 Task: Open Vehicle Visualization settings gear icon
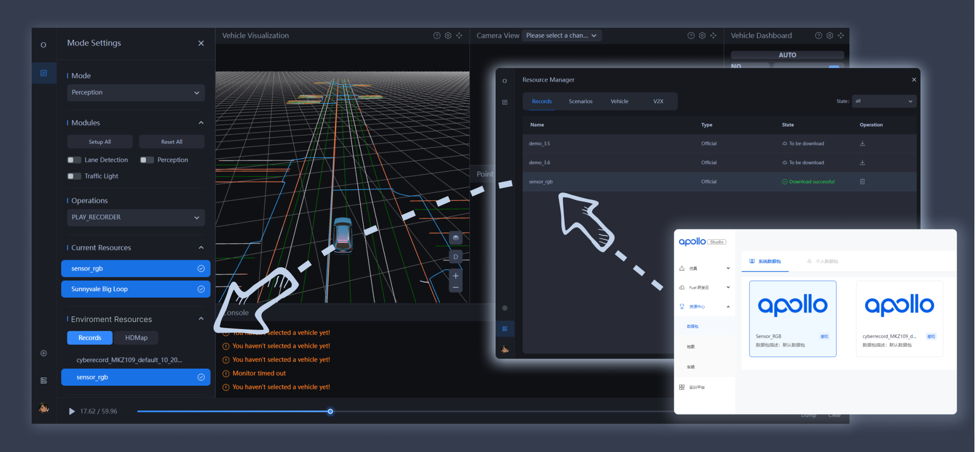[448, 36]
